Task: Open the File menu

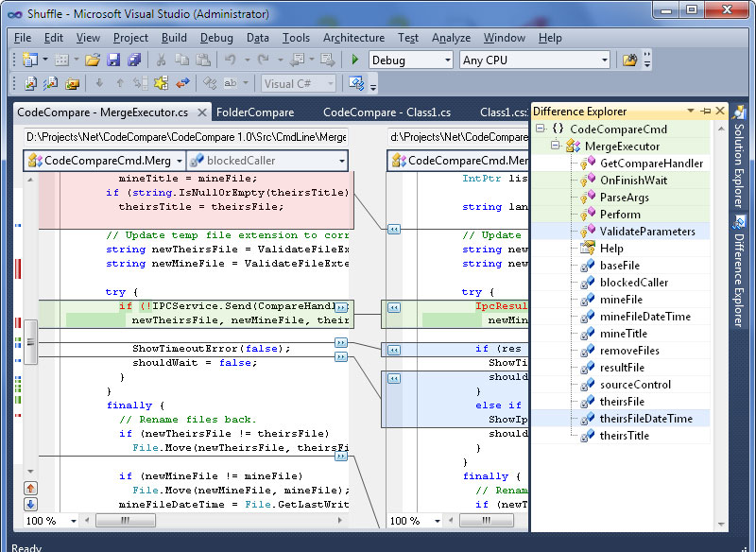Action: 23,38
